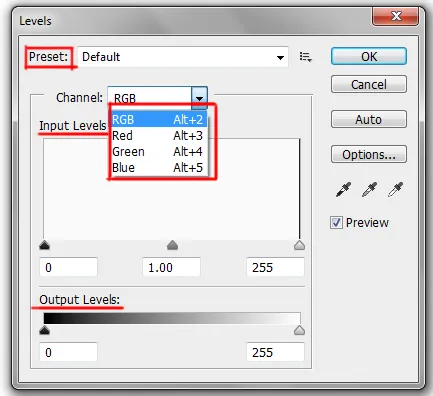Screen dimensions: 433x396
Task: Choose RGB from the channel list
Action: 157,119
